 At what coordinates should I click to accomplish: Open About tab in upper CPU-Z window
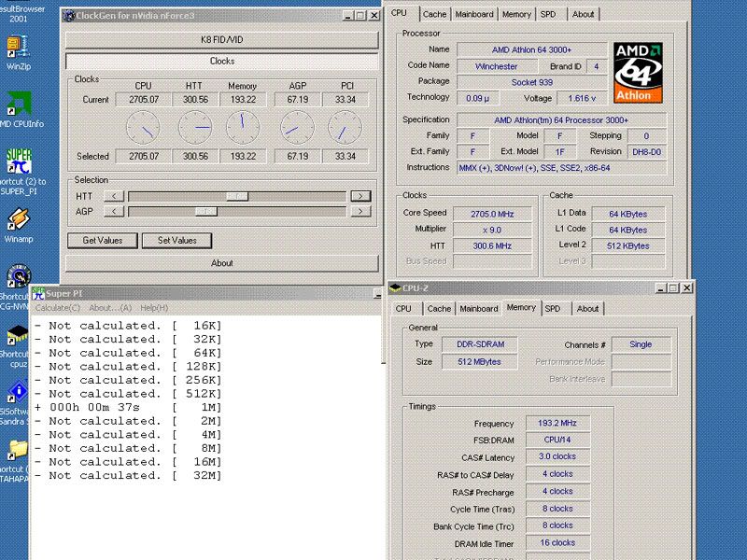point(583,14)
